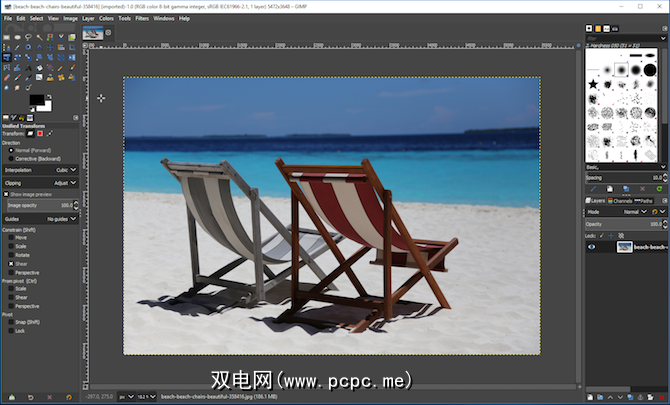Click the image tab close icon
This screenshot has height=405, width=670.
coord(108,31)
